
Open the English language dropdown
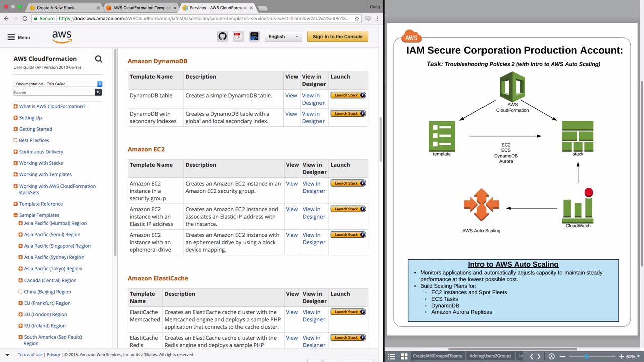(283, 36)
